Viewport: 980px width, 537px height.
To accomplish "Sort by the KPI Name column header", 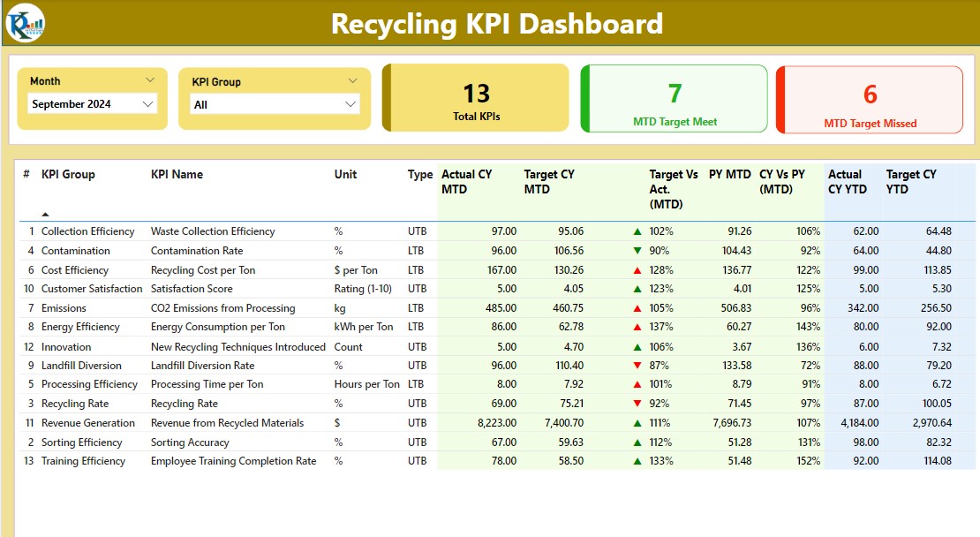I will point(177,174).
